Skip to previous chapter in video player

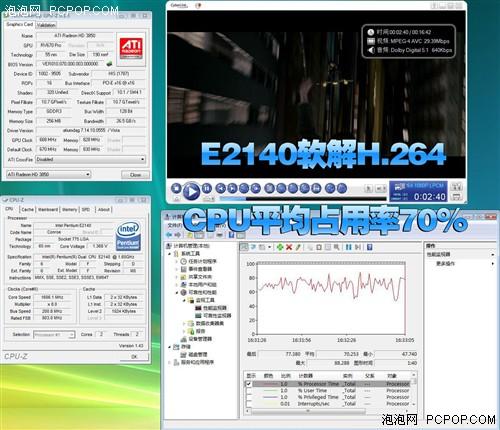[221, 188]
